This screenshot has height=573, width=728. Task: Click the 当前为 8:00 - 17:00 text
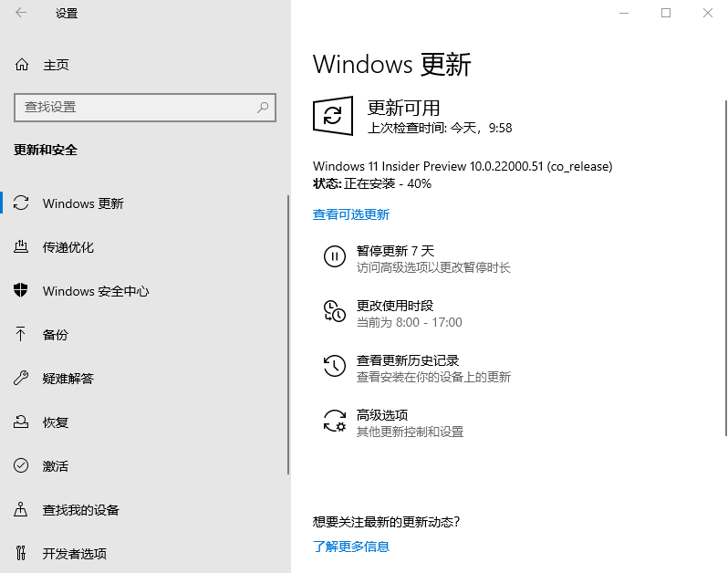(x=409, y=322)
